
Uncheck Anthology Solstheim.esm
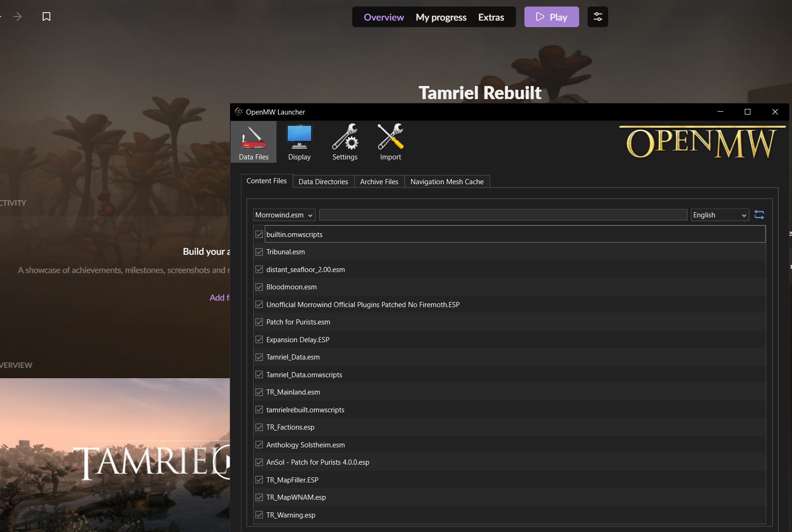click(x=259, y=445)
